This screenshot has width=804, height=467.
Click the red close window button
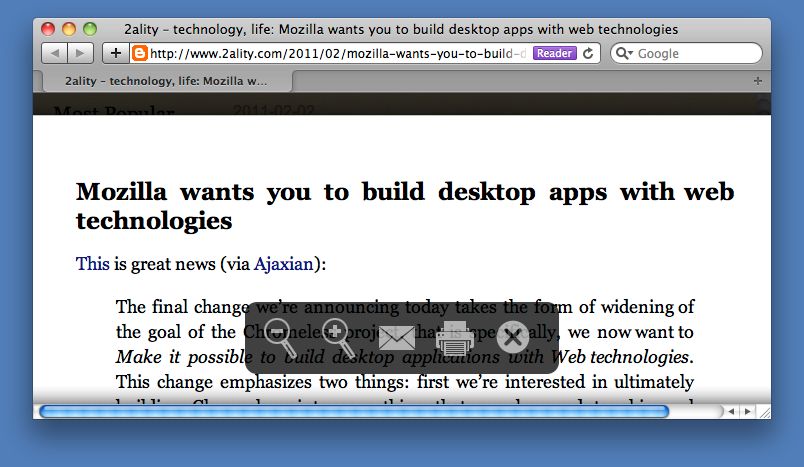click(48, 29)
